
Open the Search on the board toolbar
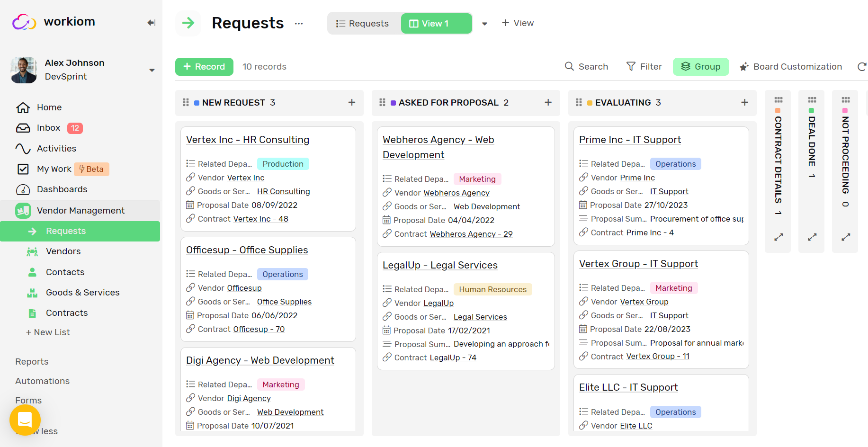586,66
